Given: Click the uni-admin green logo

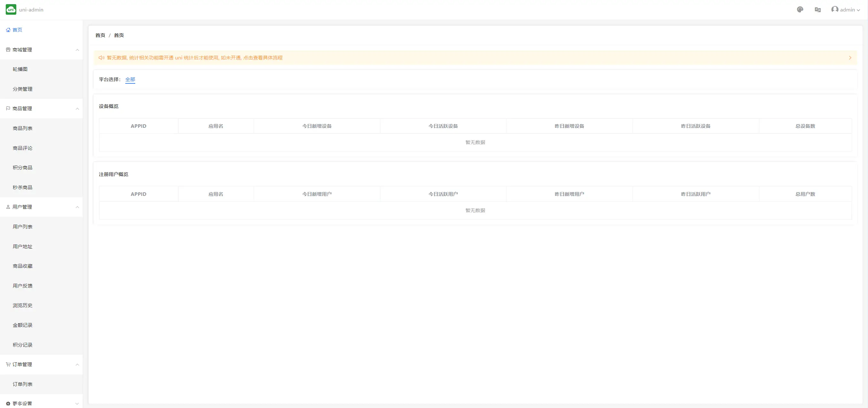Looking at the screenshot, I should coord(11,10).
